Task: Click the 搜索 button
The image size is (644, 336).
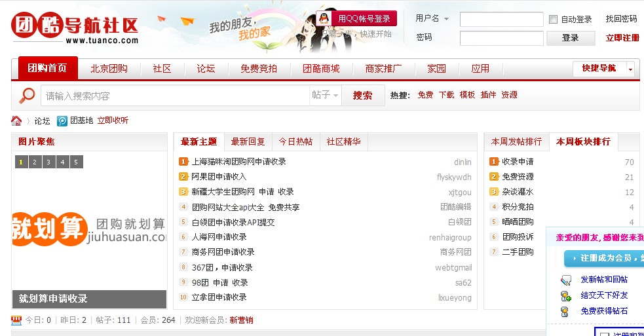Action: [363, 95]
